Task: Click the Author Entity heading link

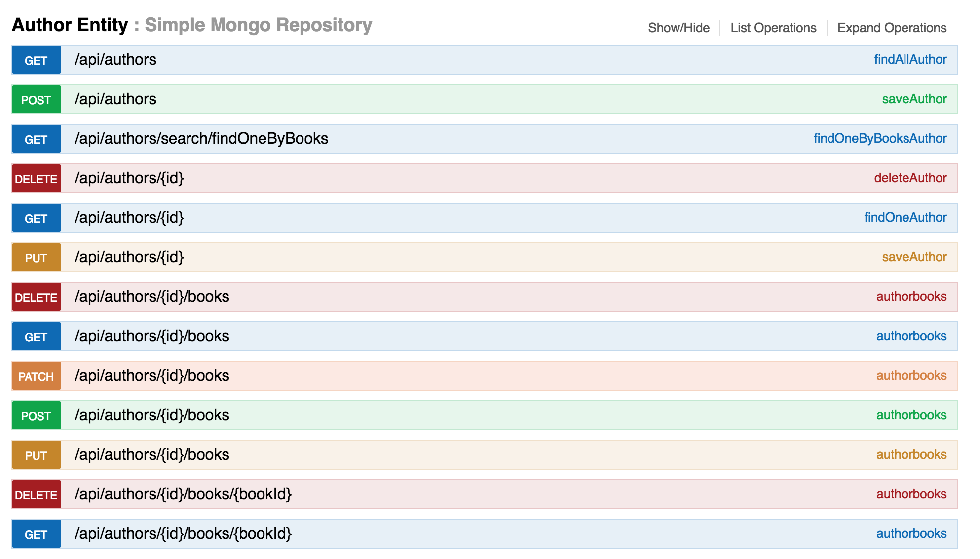Action: coord(70,25)
